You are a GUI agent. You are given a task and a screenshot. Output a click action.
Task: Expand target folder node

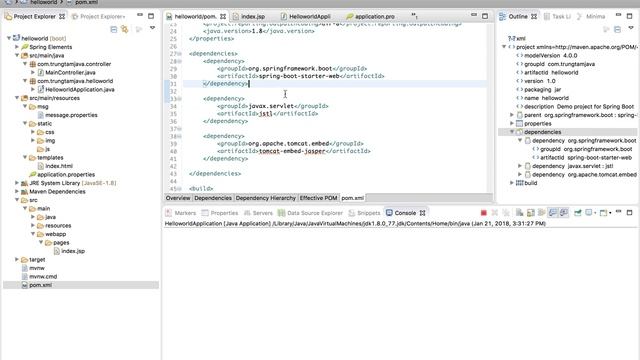[x=17, y=259]
